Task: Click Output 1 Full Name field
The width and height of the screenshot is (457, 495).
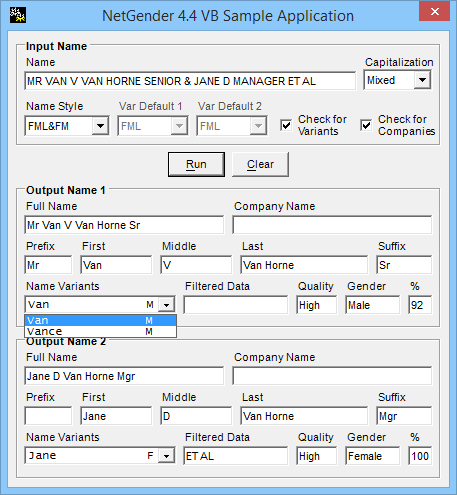Action: (124, 225)
